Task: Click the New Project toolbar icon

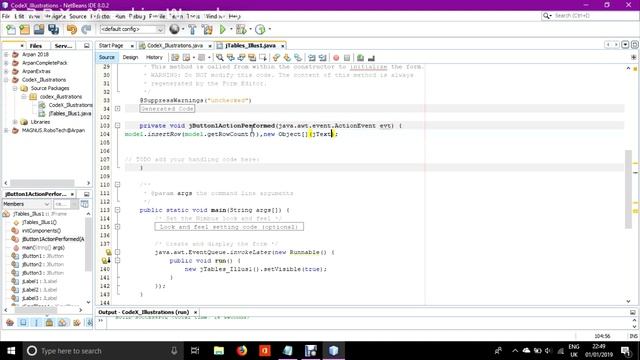Action: (24, 29)
